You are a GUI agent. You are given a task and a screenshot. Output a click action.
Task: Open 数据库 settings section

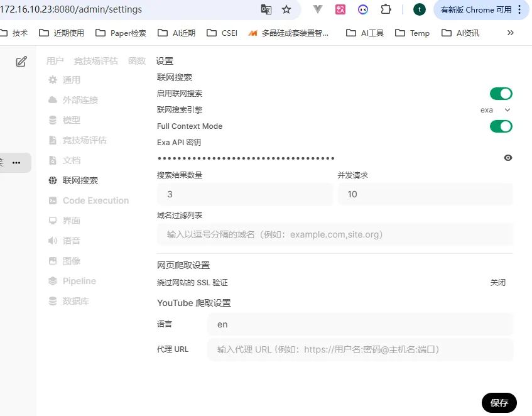click(69, 301)
